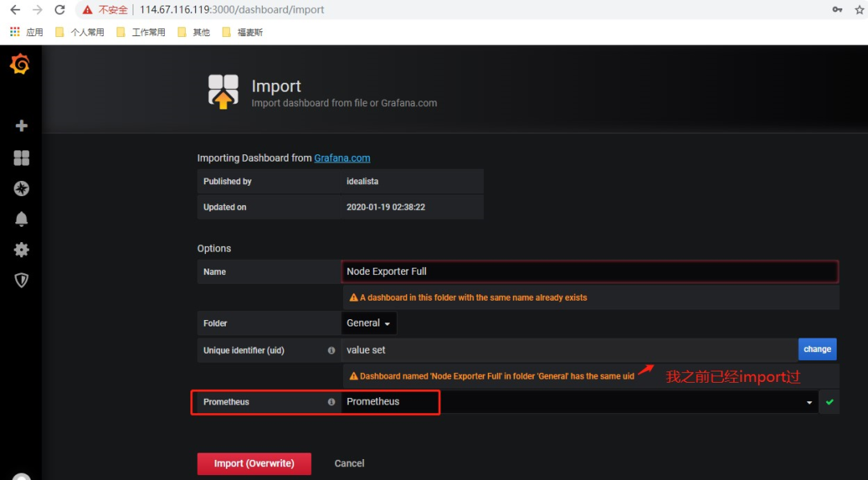Screen dimensions: 868x480
Task: Click the blue change button for uid
Action: (817, 349)
